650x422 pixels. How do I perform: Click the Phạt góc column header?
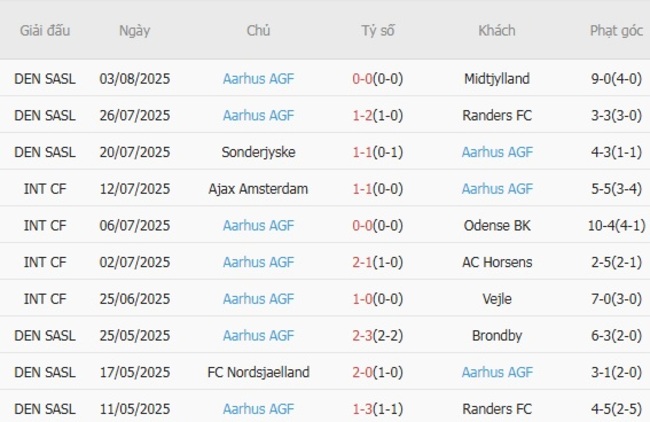pos(616,31)
